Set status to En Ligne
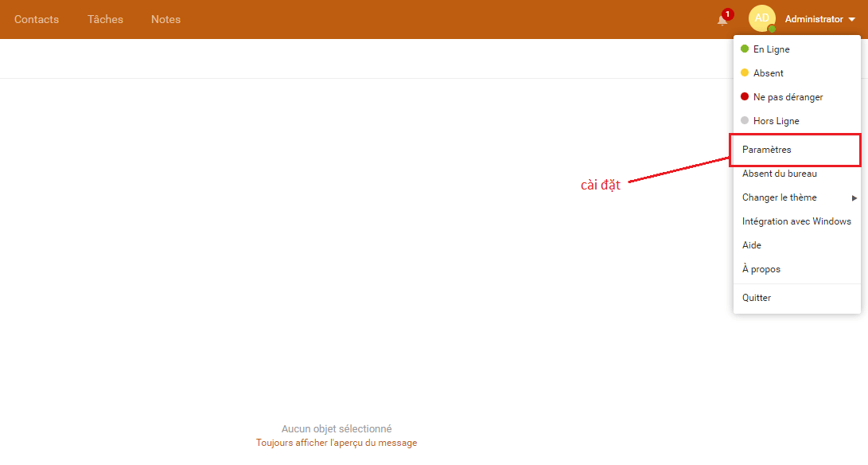The image size is (868, 465). 770,49
